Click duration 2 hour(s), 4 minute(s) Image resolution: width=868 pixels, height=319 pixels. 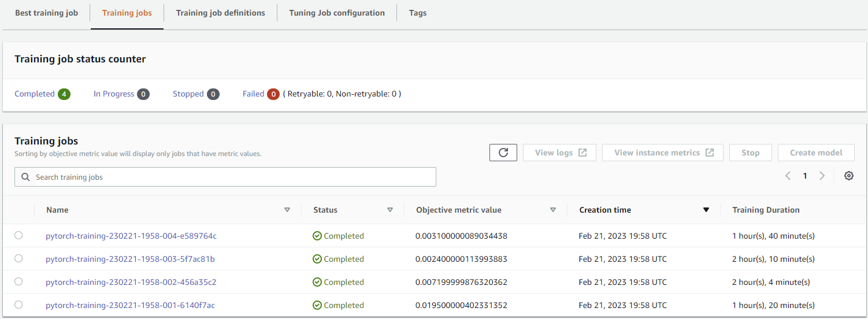(x=771, y=282)
